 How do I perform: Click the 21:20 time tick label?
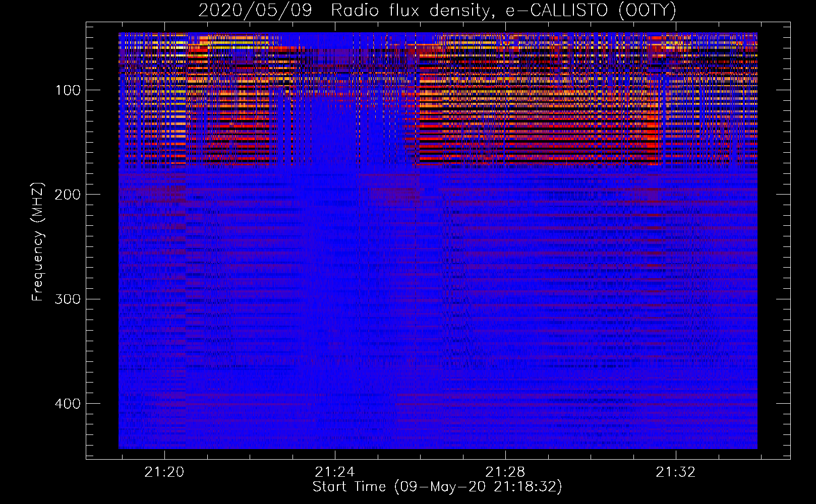[164, 472]
